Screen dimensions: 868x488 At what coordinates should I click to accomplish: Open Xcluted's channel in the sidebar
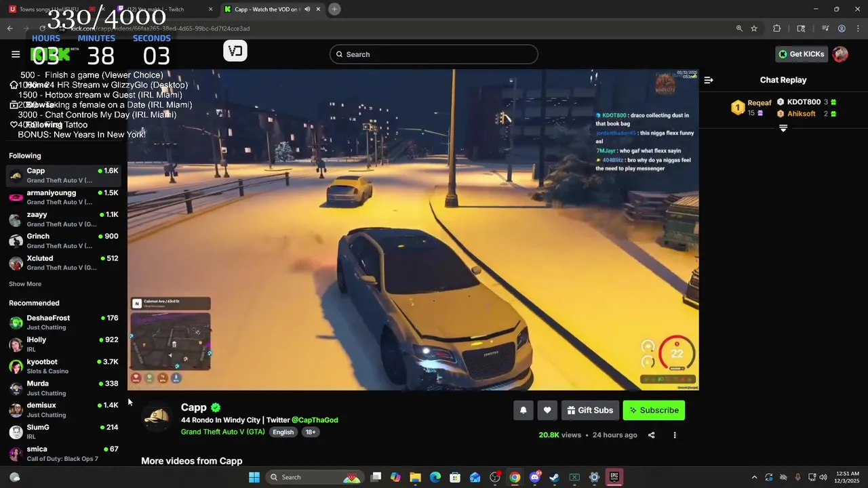[64, 262]
